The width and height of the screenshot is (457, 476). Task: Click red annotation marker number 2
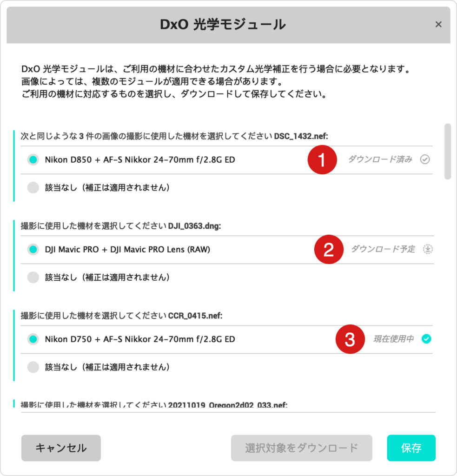[x=329, y=250]
